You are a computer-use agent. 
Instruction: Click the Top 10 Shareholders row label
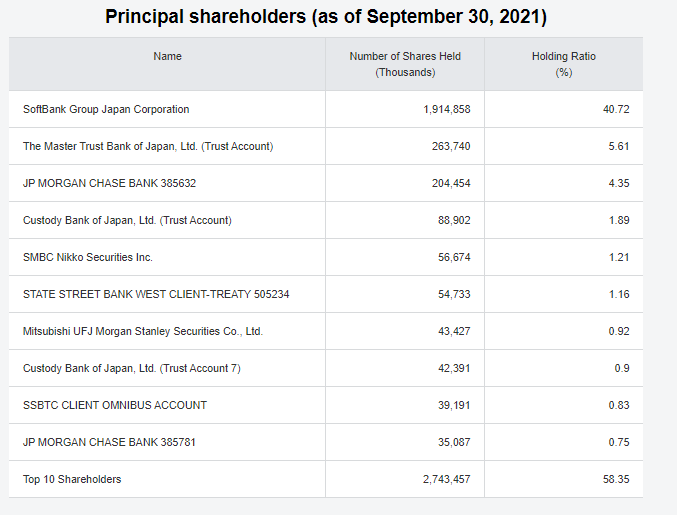(72, 479)
